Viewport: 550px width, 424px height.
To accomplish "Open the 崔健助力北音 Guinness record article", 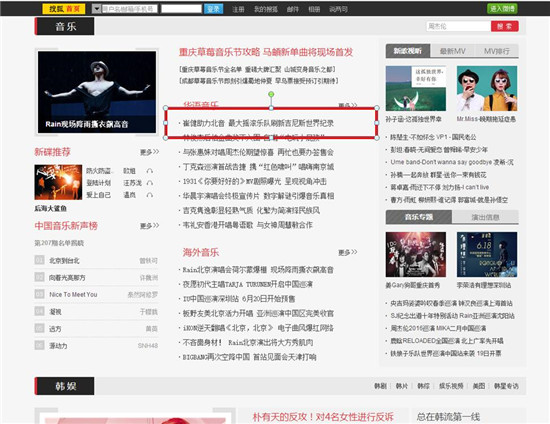I will (258, 123).
